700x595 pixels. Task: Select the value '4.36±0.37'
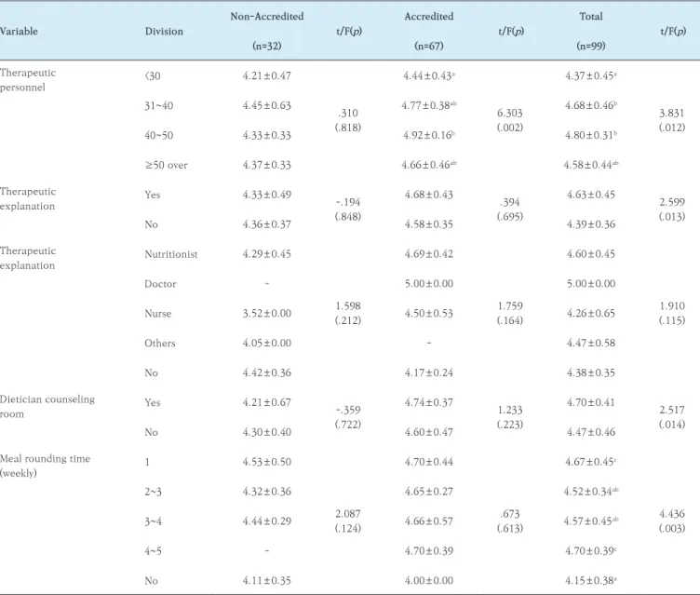point(267,224)
